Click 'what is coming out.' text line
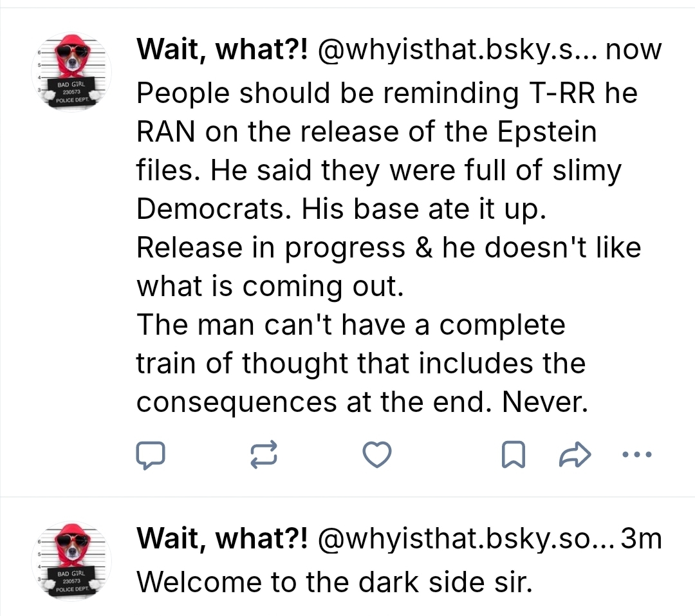 point(270,286)
